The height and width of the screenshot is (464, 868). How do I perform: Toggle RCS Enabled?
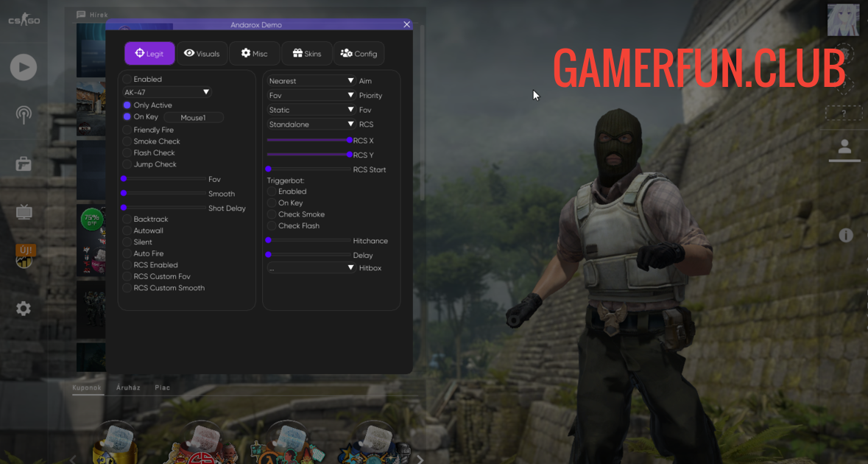(127, 265)
